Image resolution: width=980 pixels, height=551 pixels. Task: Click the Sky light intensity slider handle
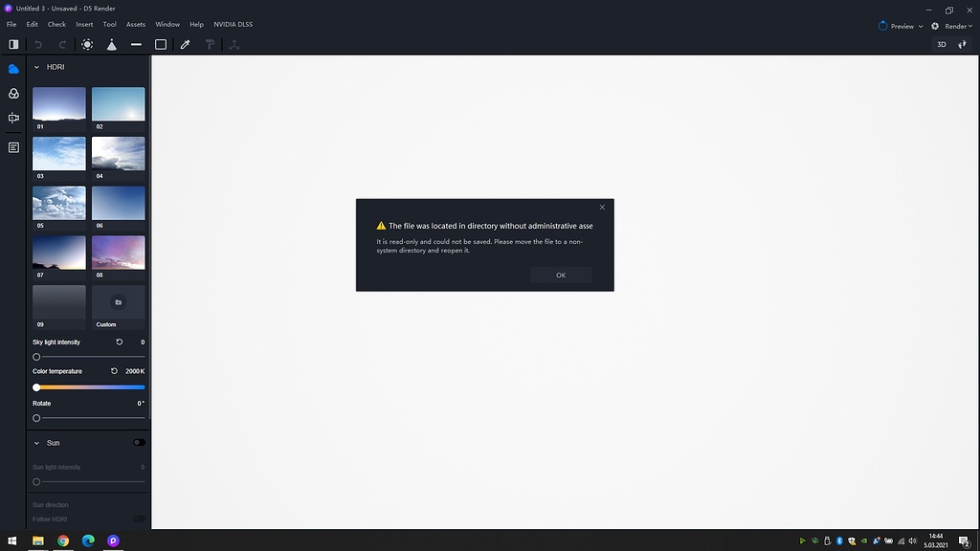pos(36,357)
